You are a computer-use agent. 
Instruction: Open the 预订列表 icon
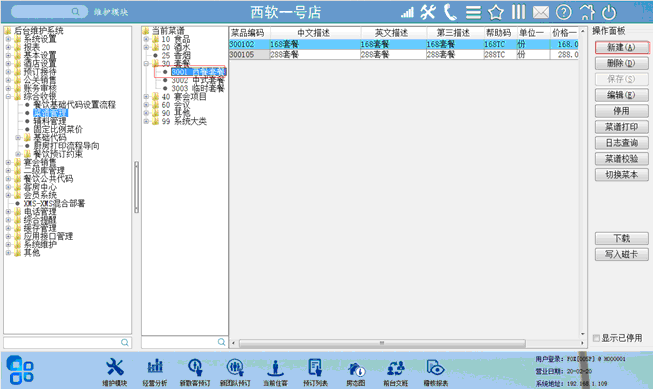[315, 368]
